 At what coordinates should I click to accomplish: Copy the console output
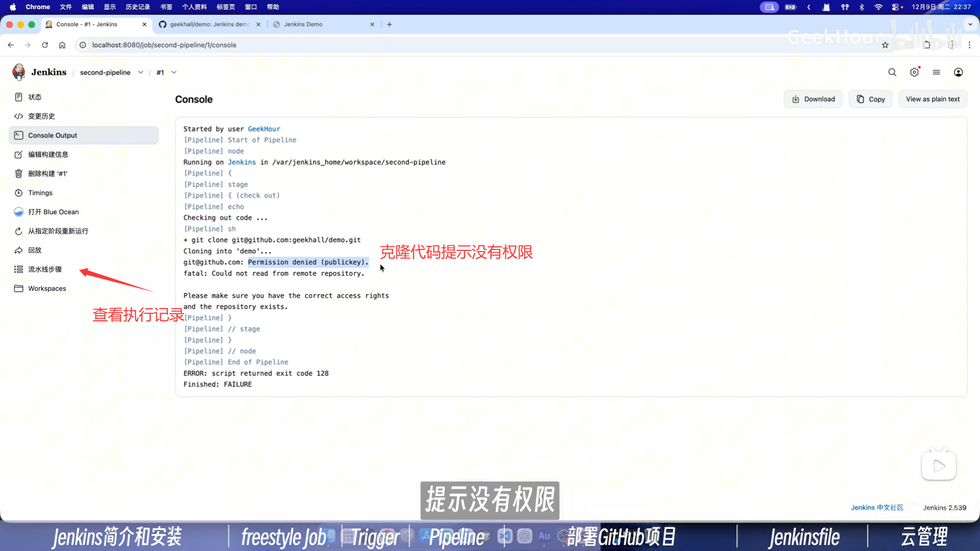pos(870,99)
